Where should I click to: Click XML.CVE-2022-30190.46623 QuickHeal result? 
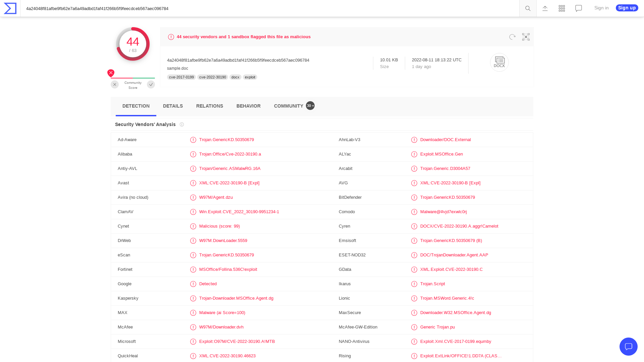[x=227, y=356]
